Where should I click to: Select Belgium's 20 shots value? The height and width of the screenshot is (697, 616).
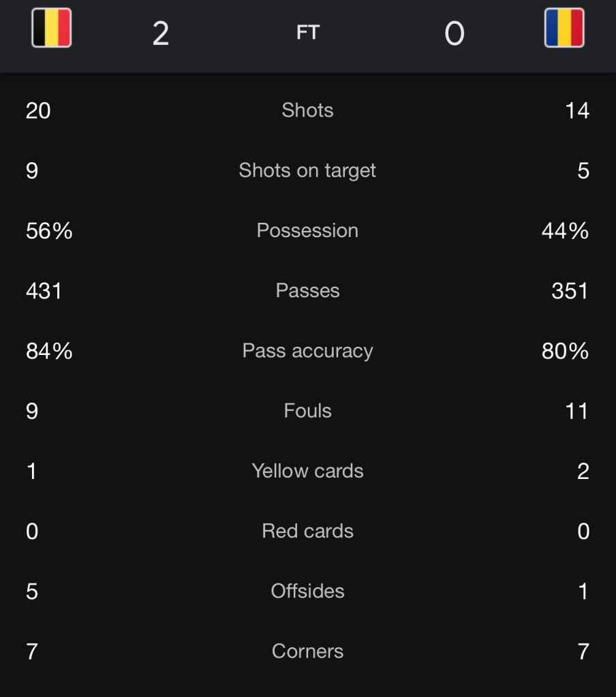click(38, 110)
